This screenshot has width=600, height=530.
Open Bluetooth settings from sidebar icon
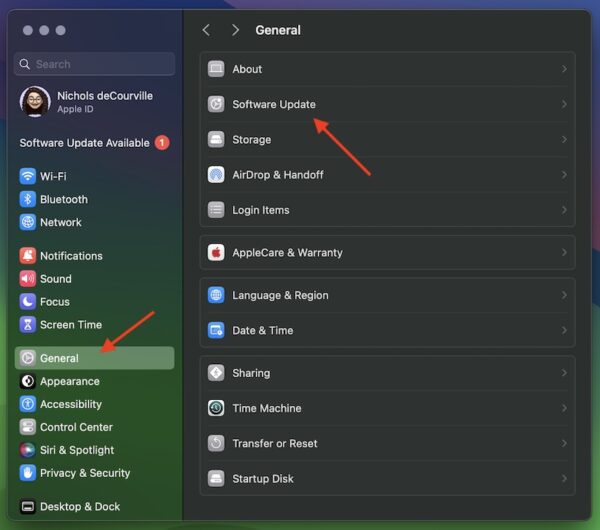pos(28,199)
